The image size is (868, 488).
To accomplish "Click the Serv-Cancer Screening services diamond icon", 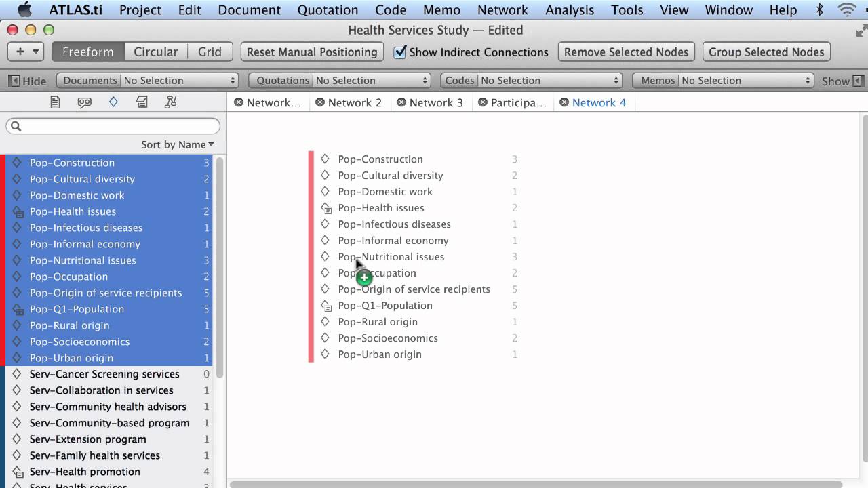I will click(17, 374).
